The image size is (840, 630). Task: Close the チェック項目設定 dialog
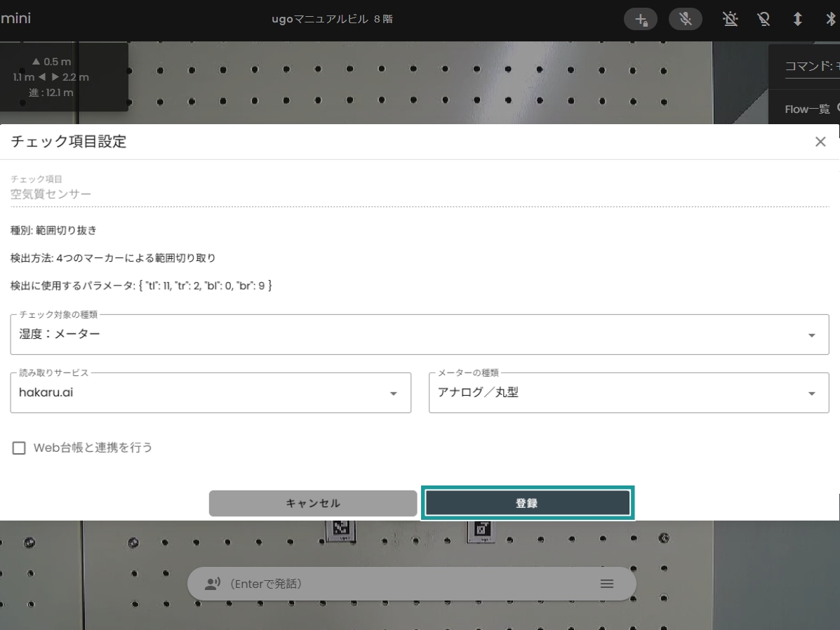(x=820, y=142)
